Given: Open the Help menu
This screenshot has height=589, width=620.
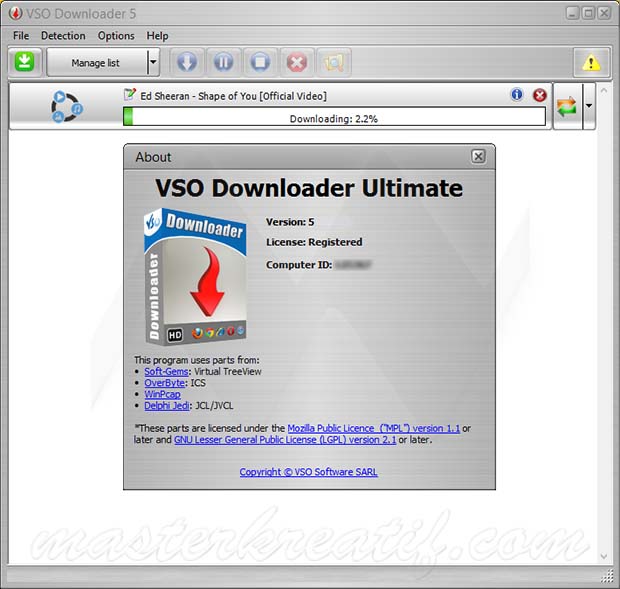Looking at the screenshot, I should 157,36.
